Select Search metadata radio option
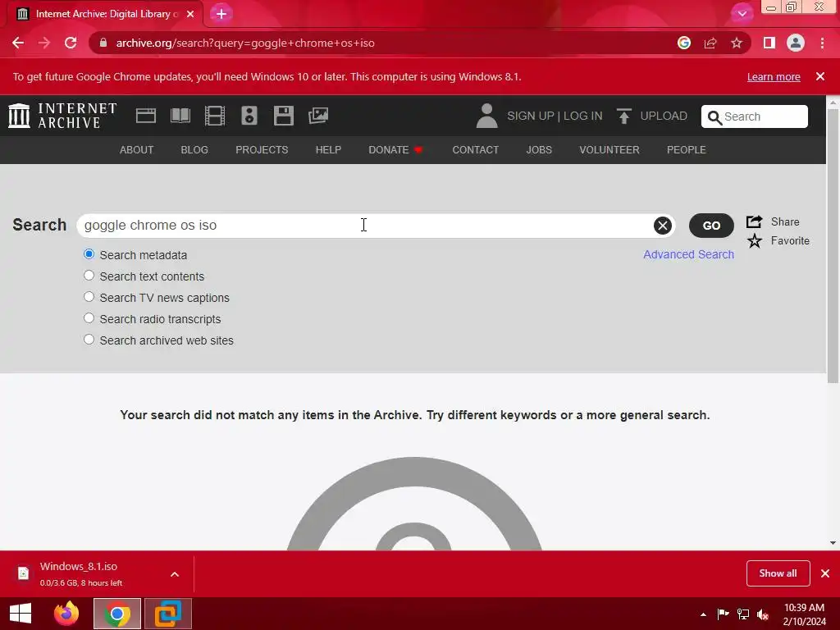The width and height of the screenshot is (840, 630). (x=89, y=254)
